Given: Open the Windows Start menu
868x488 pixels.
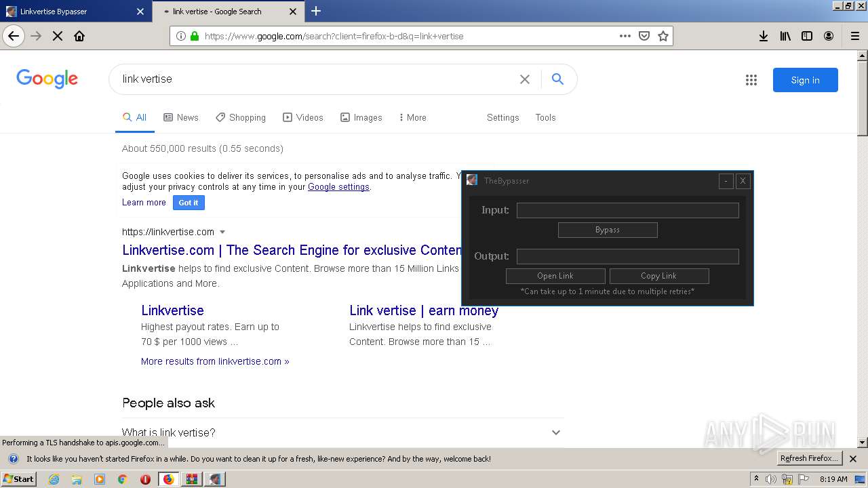Looking at the screenshot, I should [x=18, y=479].
